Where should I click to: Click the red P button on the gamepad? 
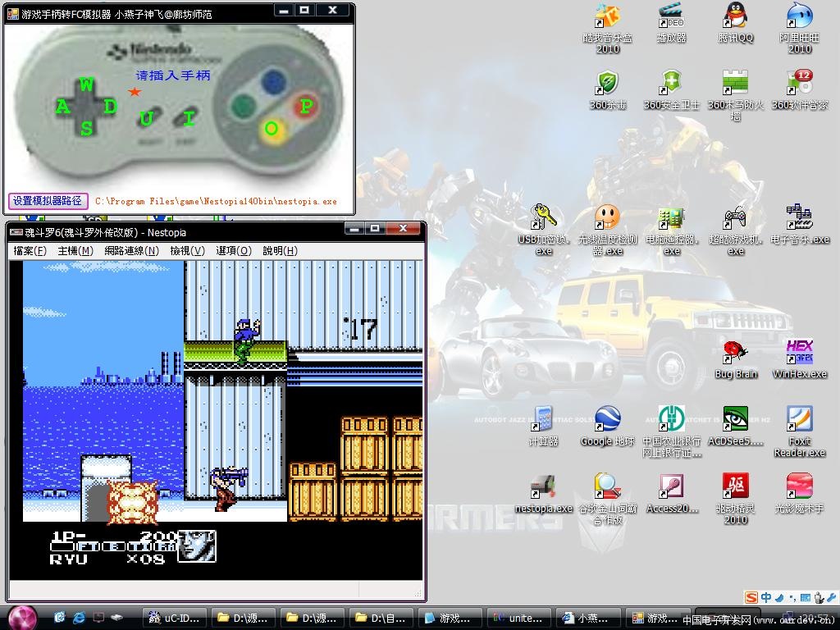click(305, 106)
